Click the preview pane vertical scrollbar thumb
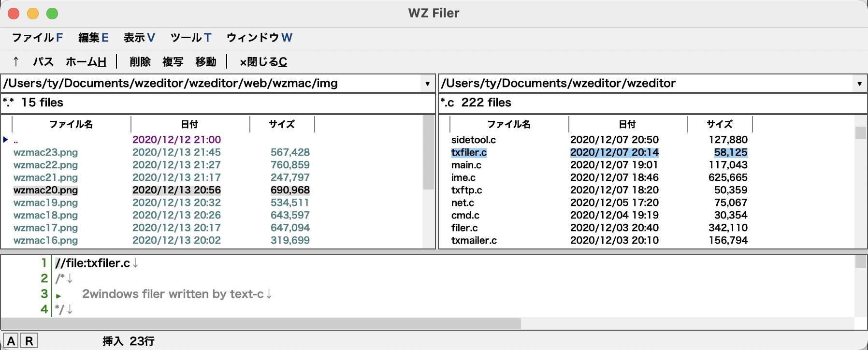 pyautogui.click(x=860, y=262)
